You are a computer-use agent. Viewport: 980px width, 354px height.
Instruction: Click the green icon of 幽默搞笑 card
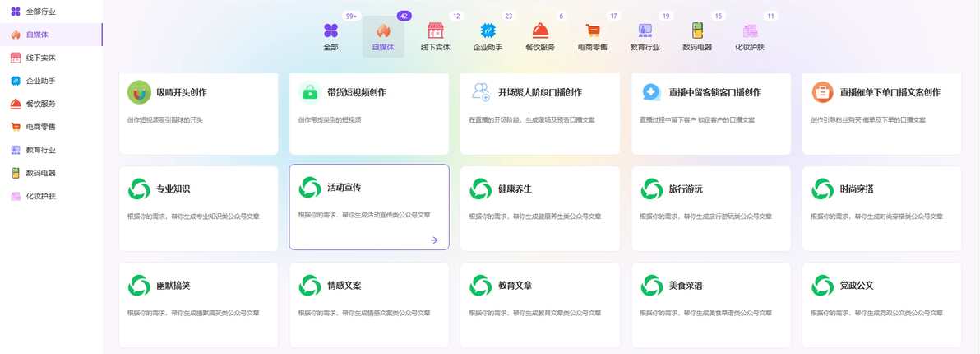pos(139,286)
